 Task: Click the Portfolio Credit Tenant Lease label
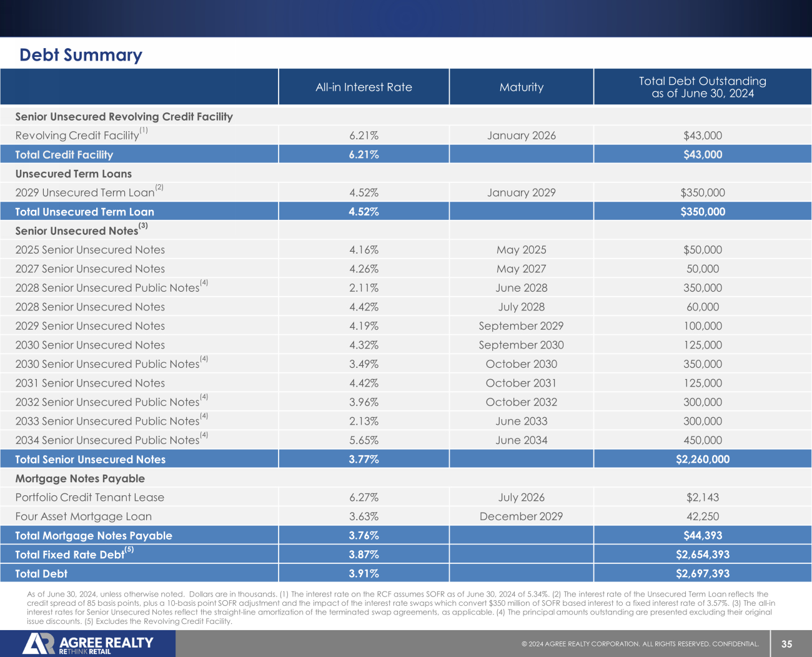[x=89, y=498]
